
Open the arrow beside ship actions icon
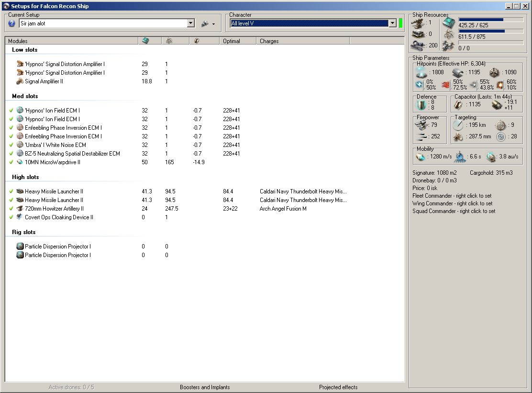click(x=213, y=24)
